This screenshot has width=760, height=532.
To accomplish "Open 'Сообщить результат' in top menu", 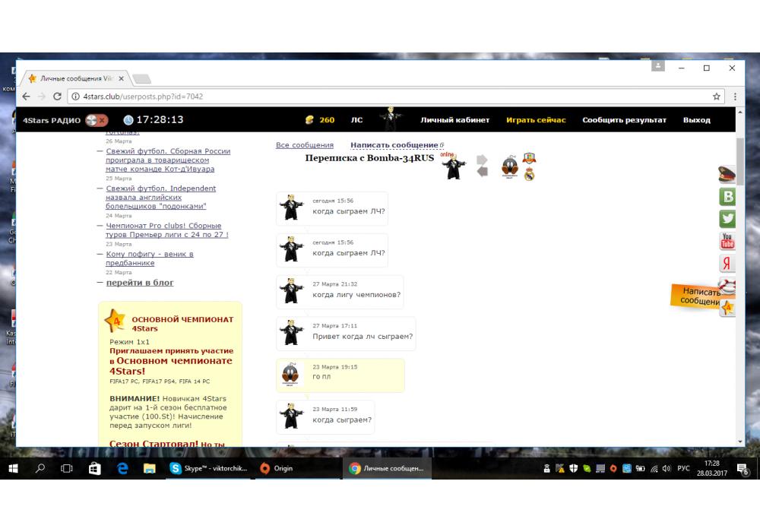I will click(624, 120).
